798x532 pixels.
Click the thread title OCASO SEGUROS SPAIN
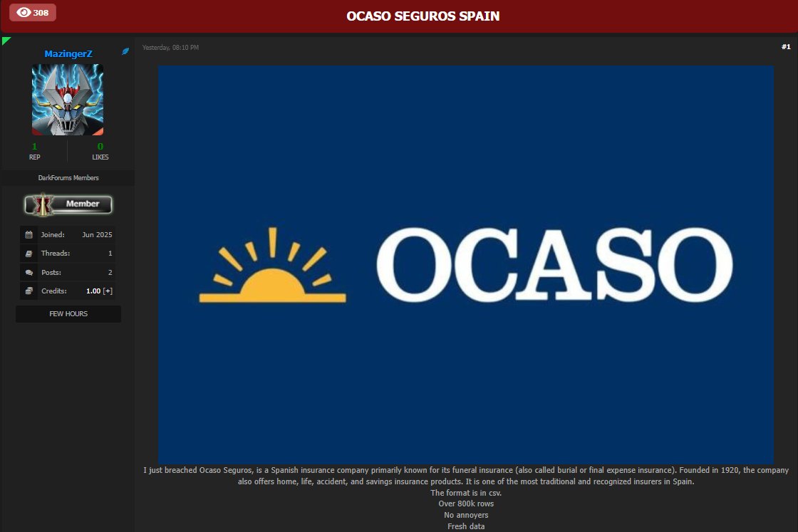click(x=423, y=16)
